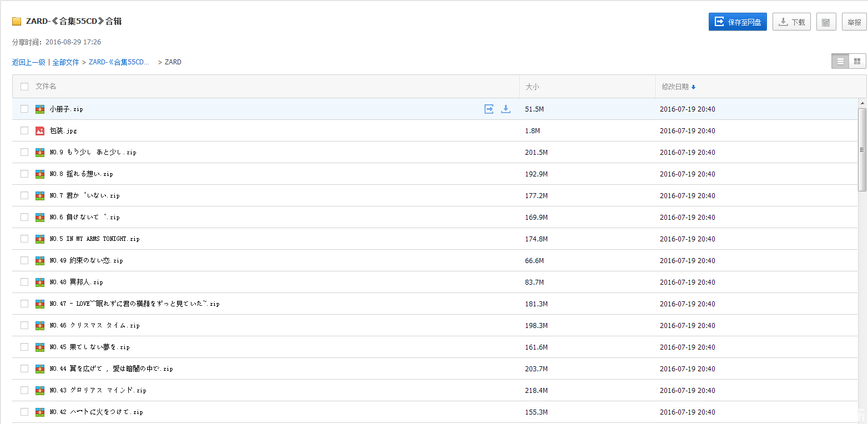Open NO.45 果てしない夢を.zip

click(89, 347)
